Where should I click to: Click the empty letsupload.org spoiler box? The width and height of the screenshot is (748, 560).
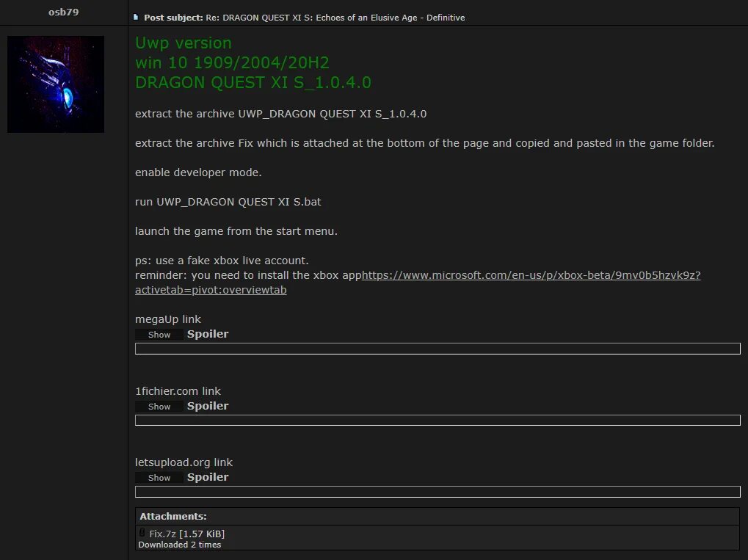[437, 491]
